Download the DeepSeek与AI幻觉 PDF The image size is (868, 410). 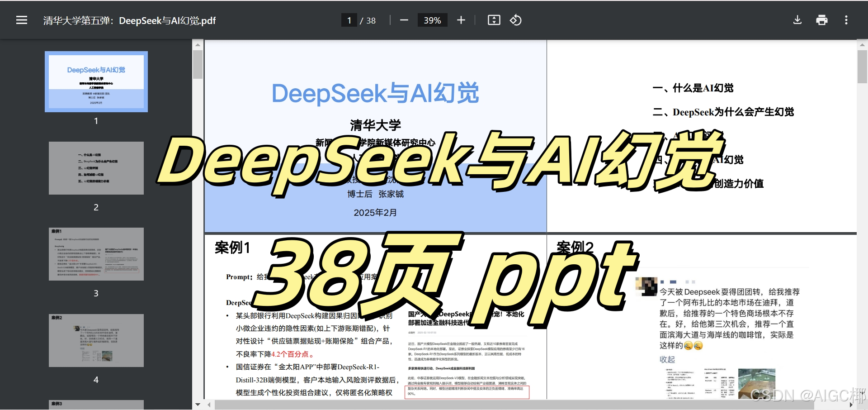[797, 20]
